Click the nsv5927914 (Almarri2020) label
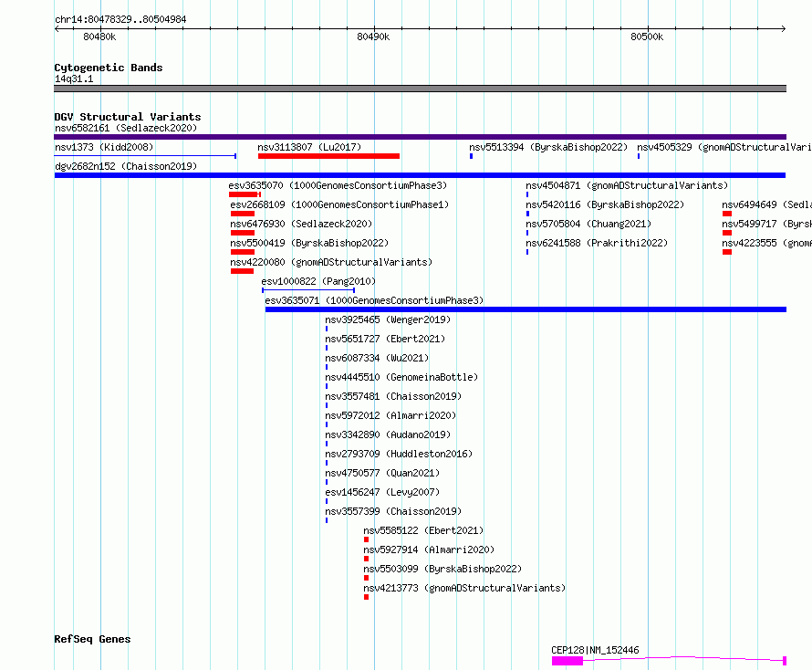The width and height of the screenshot is (812, 670). click(429, 550)
